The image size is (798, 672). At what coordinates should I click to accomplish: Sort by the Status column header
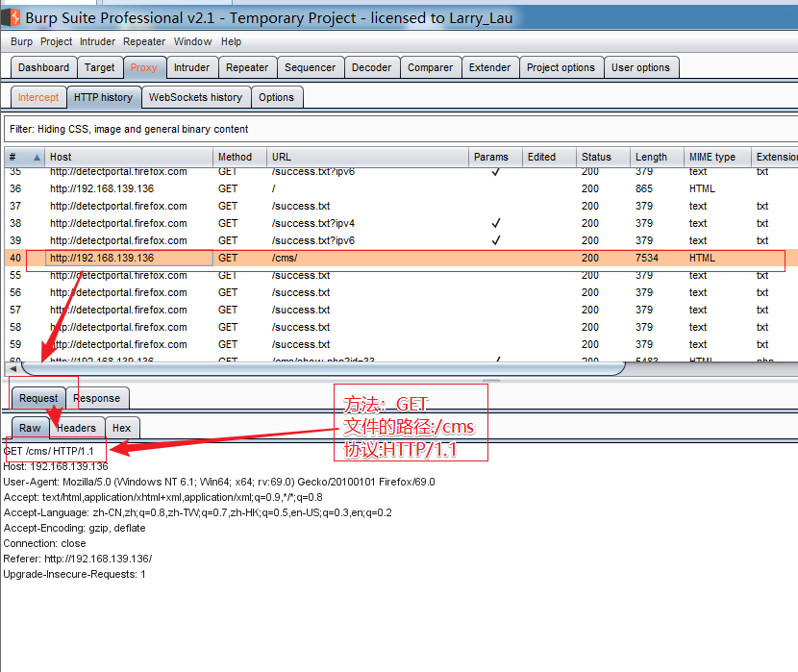coord(603,158)
